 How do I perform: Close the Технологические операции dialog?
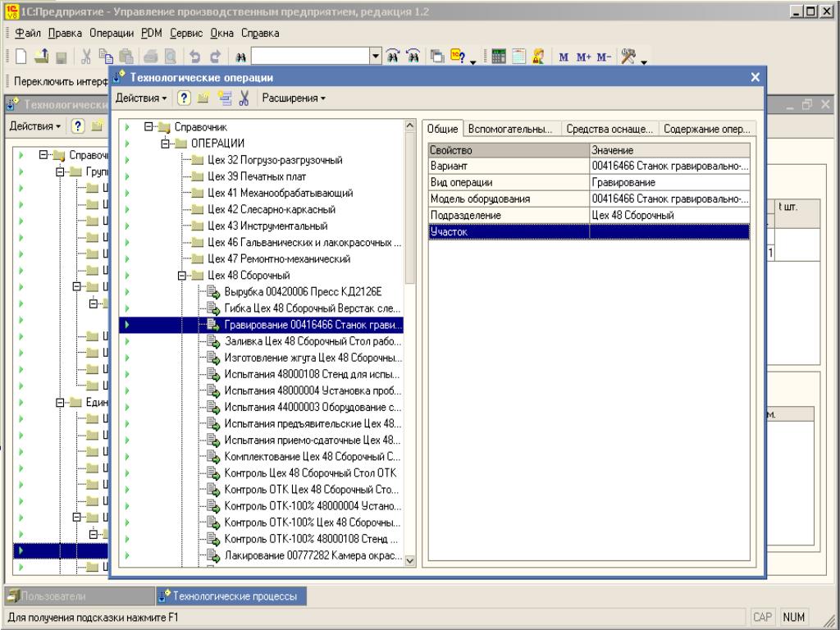click(756, 77)
